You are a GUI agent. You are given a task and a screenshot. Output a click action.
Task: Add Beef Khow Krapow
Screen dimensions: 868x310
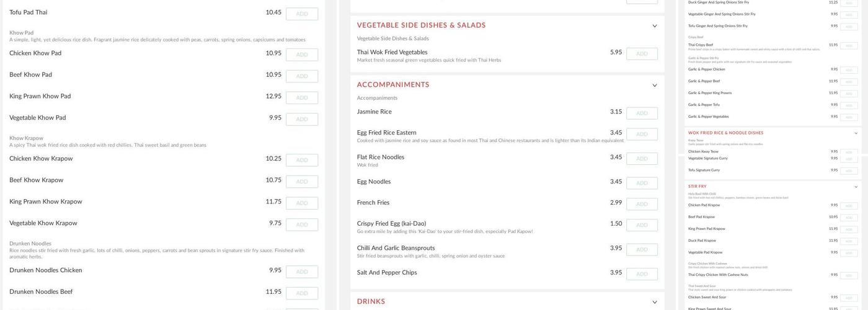pyautogui.click(x=302, y=182)
